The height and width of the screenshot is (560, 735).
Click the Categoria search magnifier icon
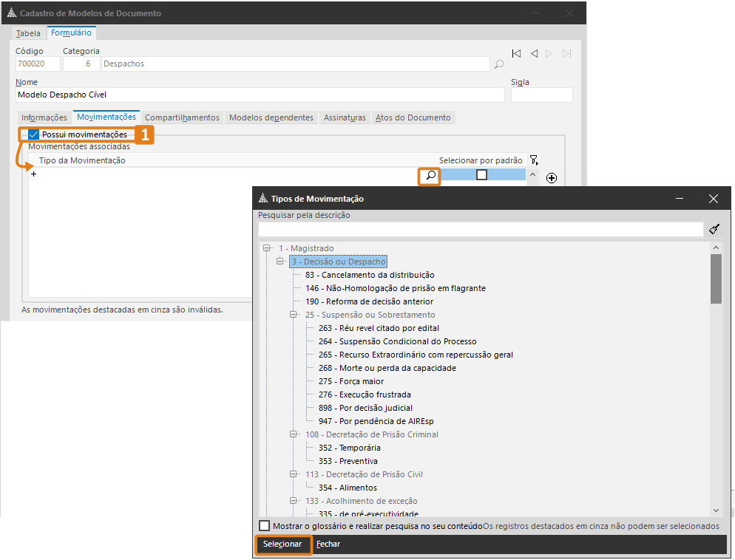pos(499,64)
